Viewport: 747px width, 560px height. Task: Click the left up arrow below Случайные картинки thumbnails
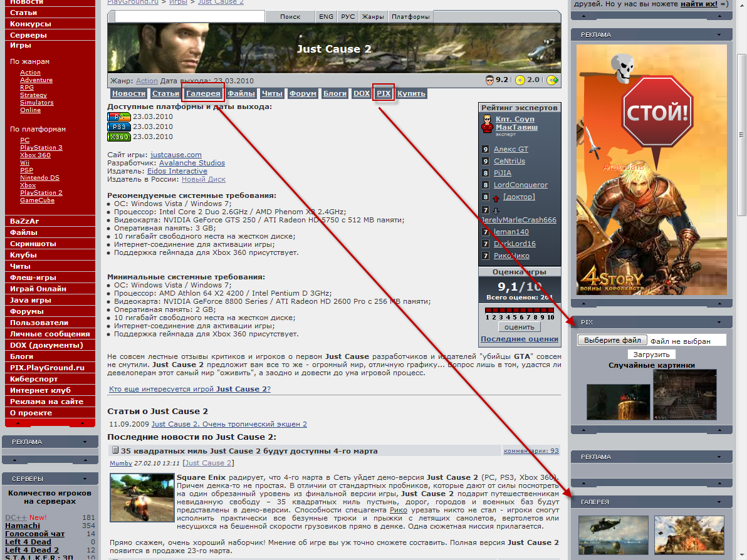pyautogui.click(x=583, y=430)
